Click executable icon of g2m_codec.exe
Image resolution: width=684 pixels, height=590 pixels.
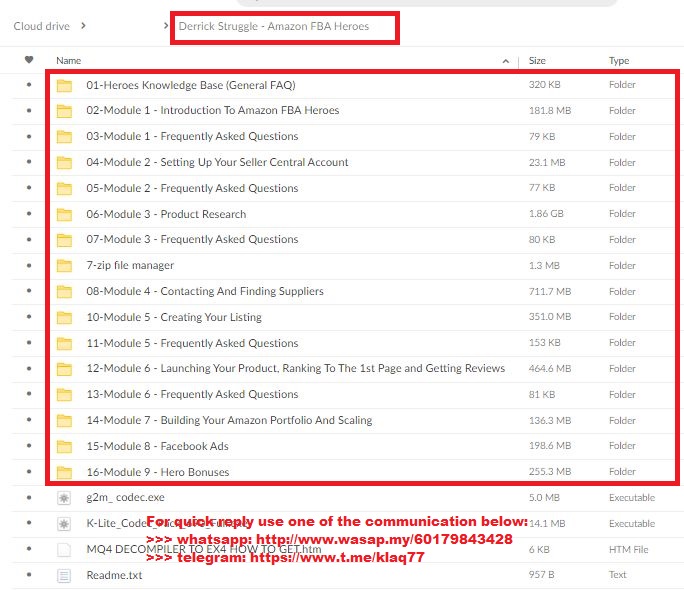[64, 498]
